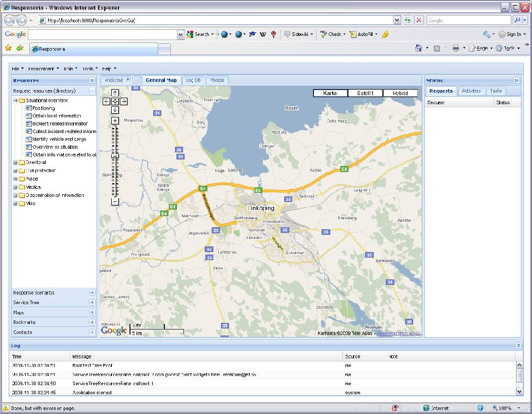
Task: Expand the Maps section
Action: (x=92, y=312)
